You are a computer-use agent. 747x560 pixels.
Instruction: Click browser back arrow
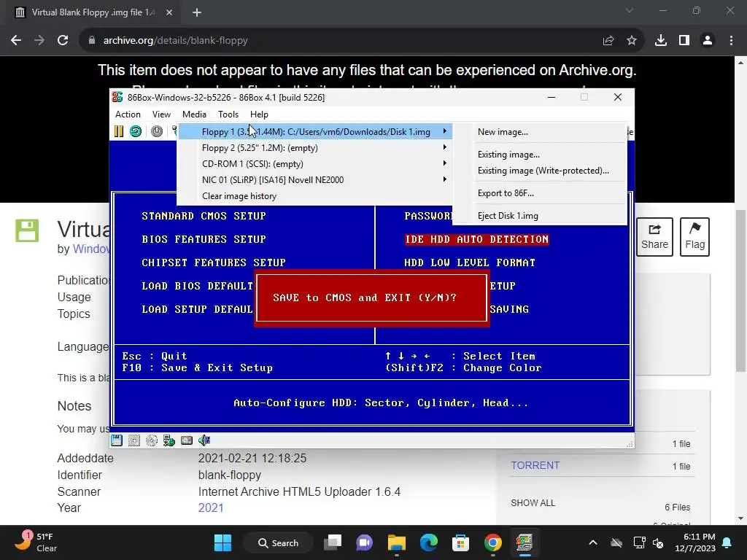point(16,41)
